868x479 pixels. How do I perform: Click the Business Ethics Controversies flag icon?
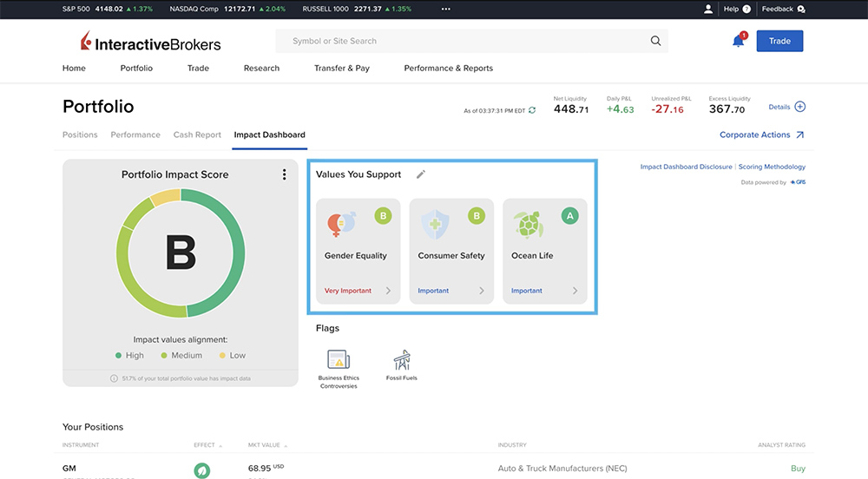click(339, 360)
